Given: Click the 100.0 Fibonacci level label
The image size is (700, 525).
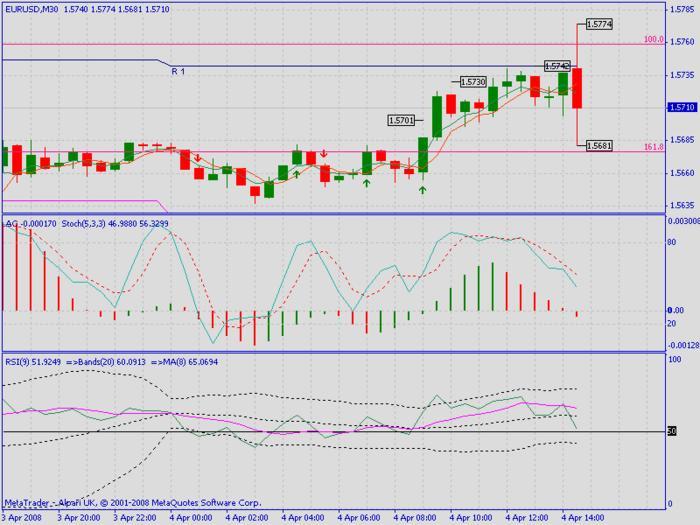Looking at the screenshot, I should tap(654, 40).
